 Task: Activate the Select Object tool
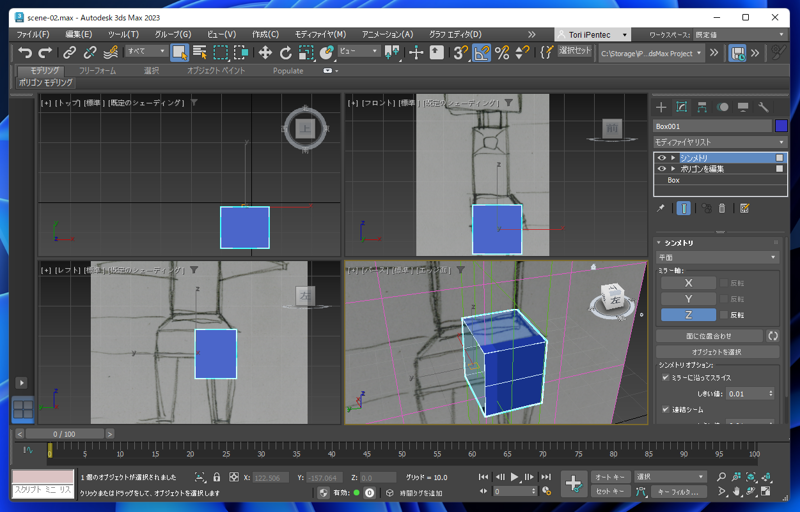click(179, 52)
